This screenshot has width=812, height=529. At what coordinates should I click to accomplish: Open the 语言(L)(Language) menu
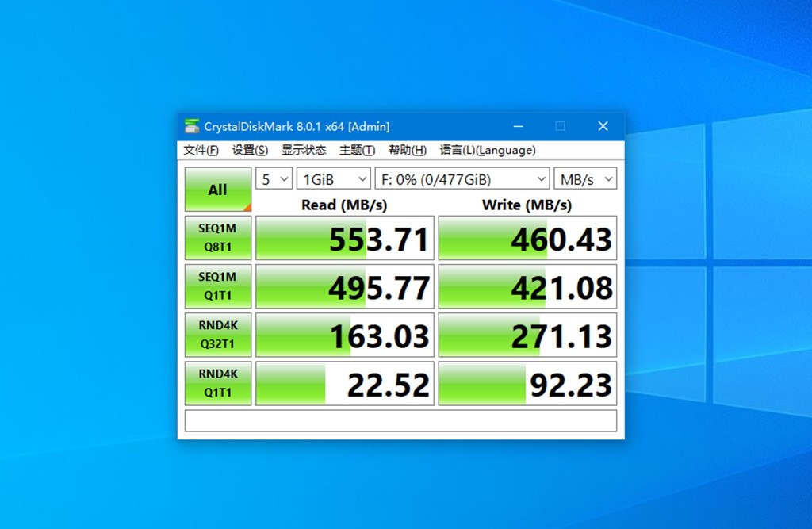[488, 150]
